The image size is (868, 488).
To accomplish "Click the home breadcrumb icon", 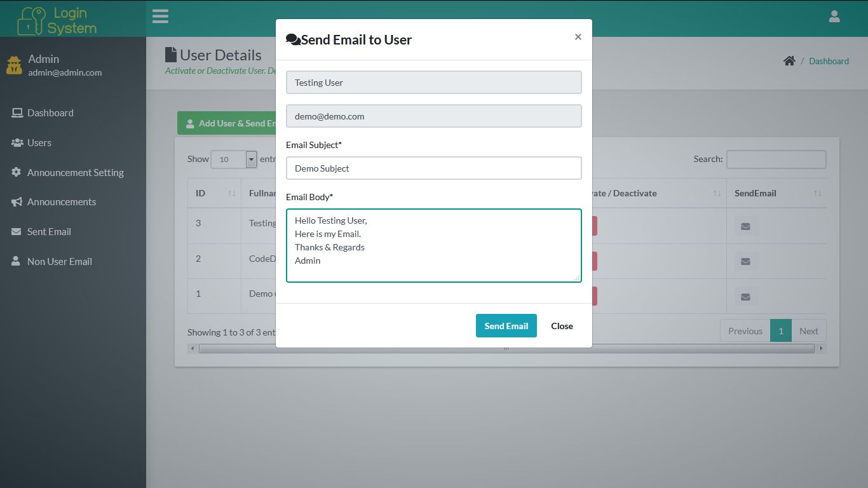I will coord(789,60).
